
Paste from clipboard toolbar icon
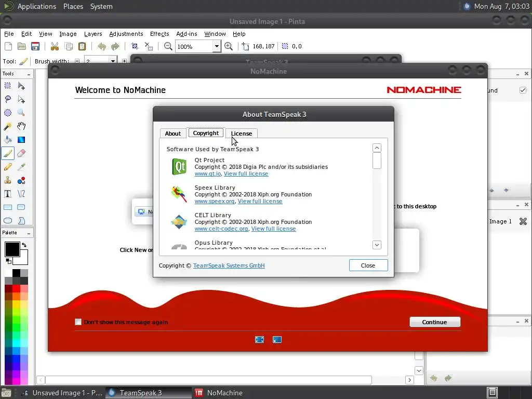(x=82, y=46)
